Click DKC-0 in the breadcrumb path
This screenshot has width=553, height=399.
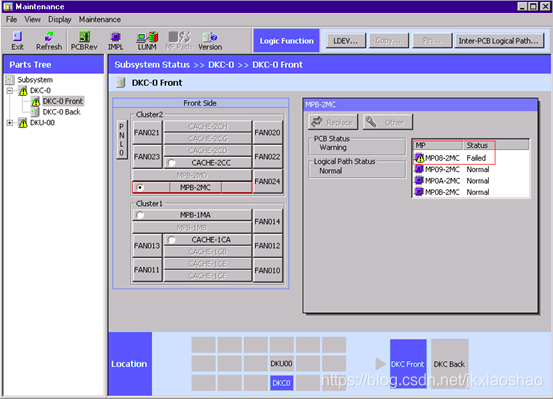pos(221,65)
